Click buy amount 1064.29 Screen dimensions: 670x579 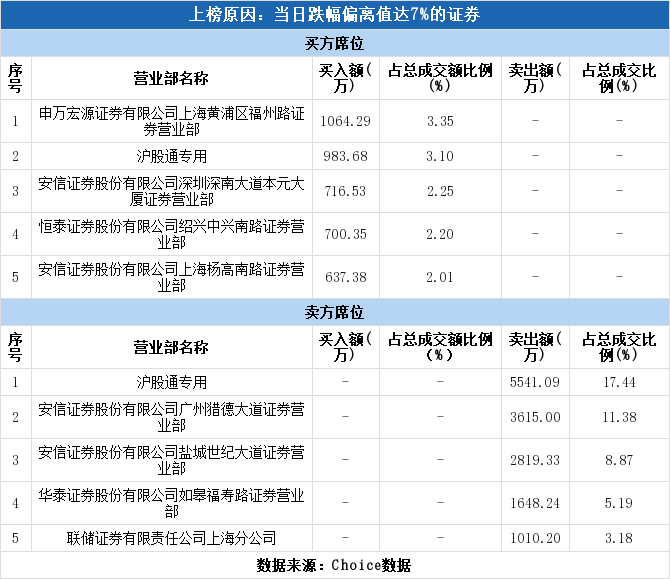click(346, 121)
